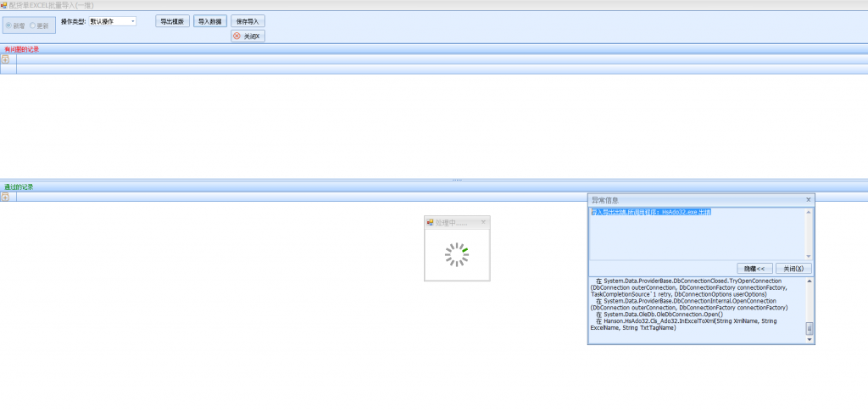Viewport: 868px width, 412px height.
Task: Click the stack trace scrollbar up arrow
Action: (810, 281)
